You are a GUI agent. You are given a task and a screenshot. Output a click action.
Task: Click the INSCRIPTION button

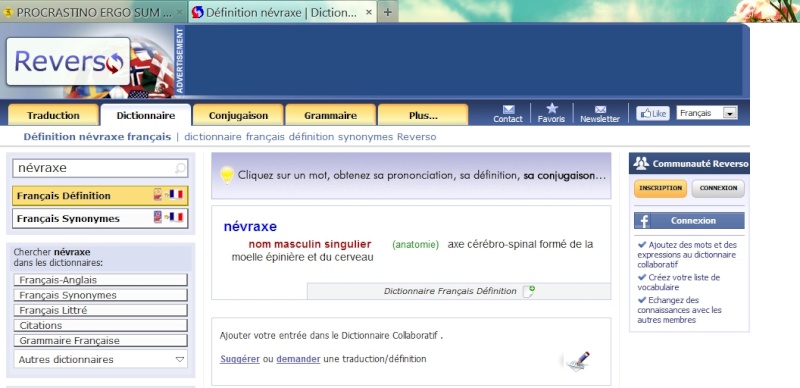(660, 188)
